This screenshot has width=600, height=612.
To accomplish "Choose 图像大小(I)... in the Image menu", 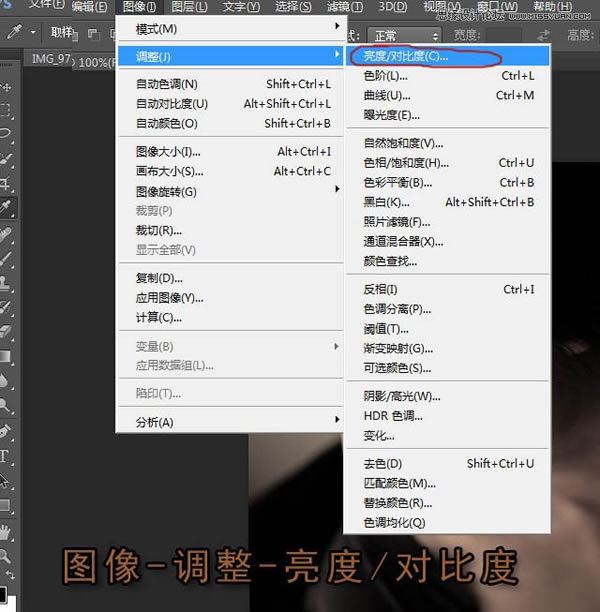I will tap(231, 151).
